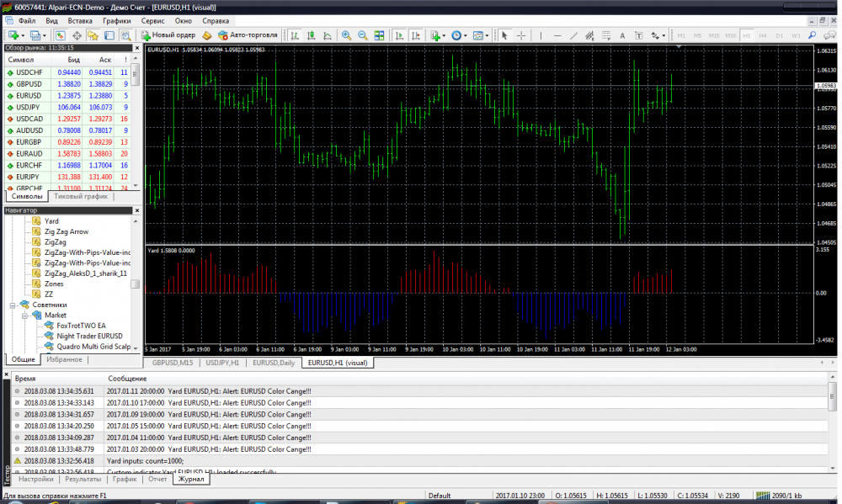Image resolution: width=842 pixels, height=504 pixels.
Task: Click the zoom in magnifier icon
Action: (346, 35)
